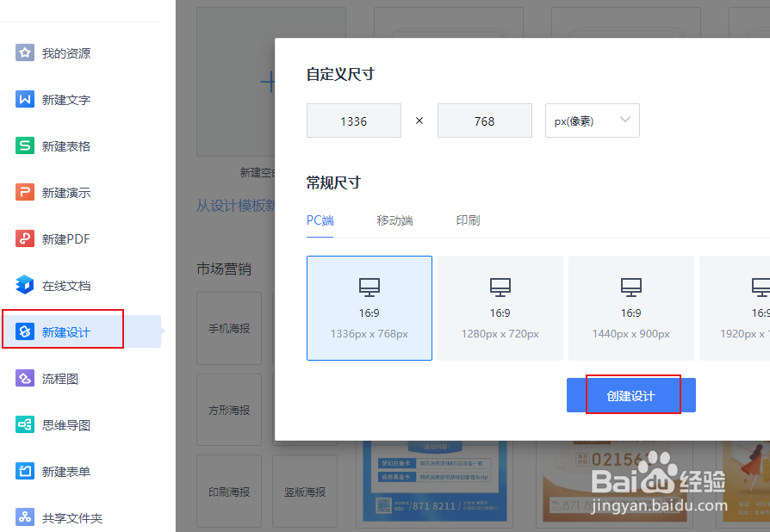This screenshot has height=532, width=770.
Task: Click the 市场营销 section heading
Action: coord(224,269)
